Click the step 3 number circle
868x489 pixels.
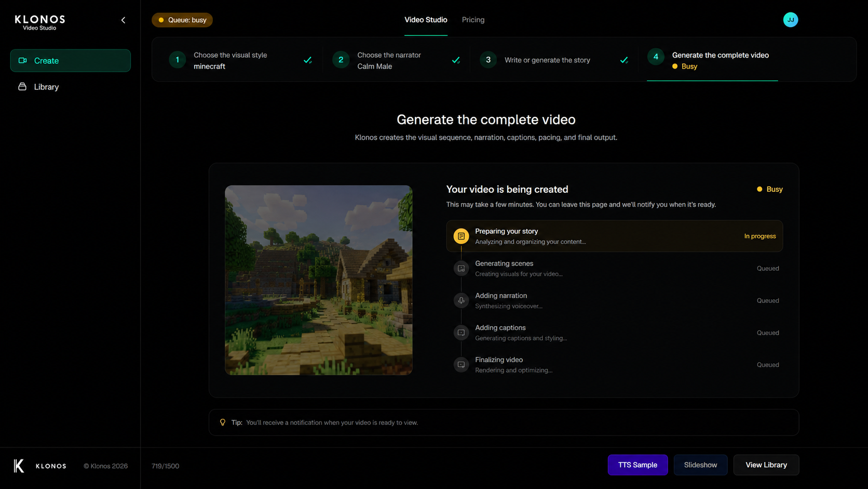coord(488,60)
